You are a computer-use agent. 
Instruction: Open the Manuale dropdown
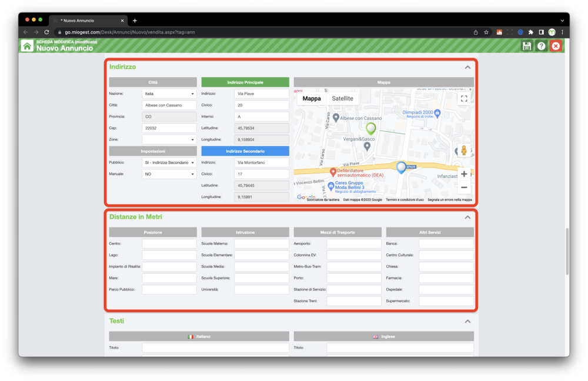(169, 174)
